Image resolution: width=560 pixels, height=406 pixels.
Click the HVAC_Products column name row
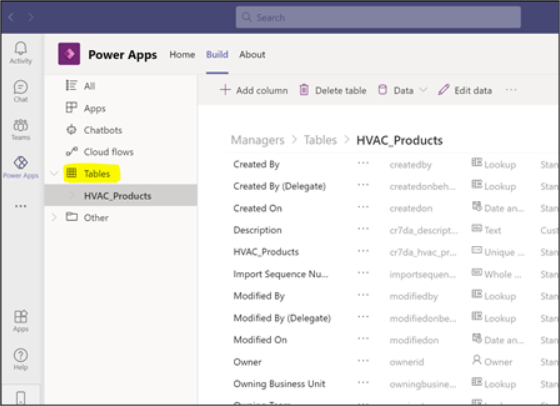click(266, 252)
